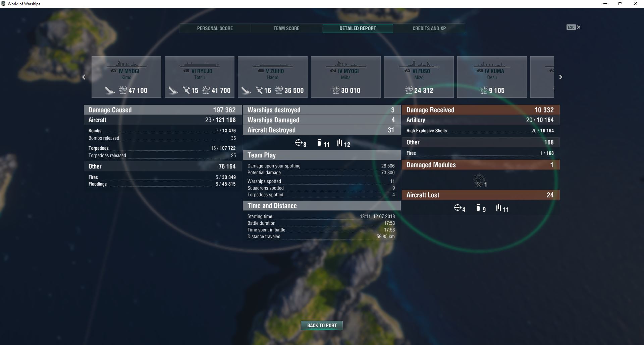Click the fighter icon under Aircraft Destroyed
Viewport: 644px width, 345px height.
[298, 143]
